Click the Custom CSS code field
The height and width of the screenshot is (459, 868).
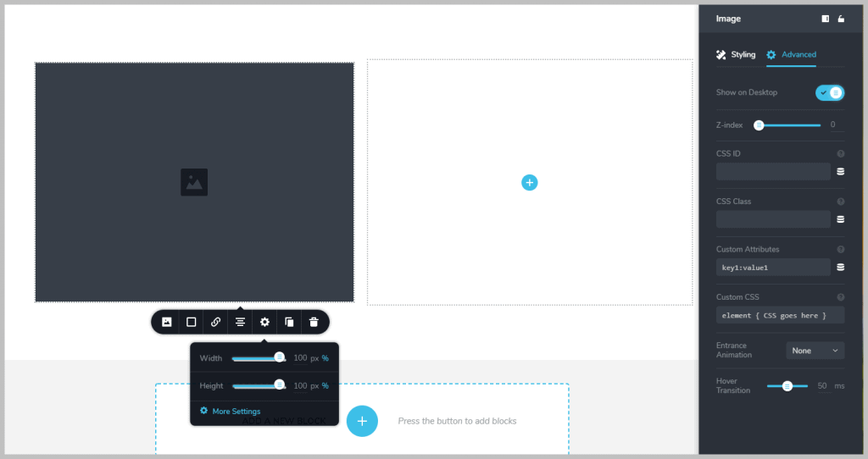point(780,315)
